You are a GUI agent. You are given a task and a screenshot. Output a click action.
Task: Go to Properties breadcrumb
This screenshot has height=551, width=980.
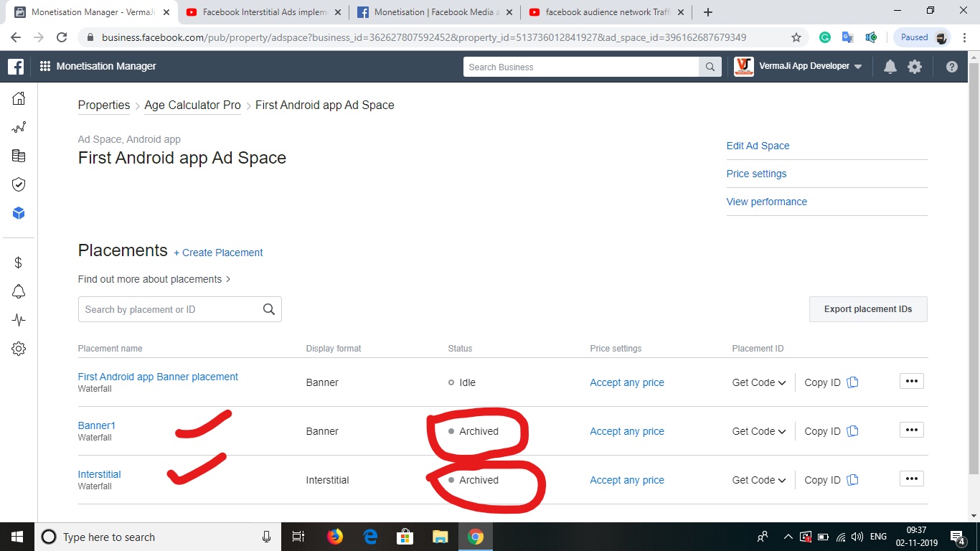click(104, 105)
